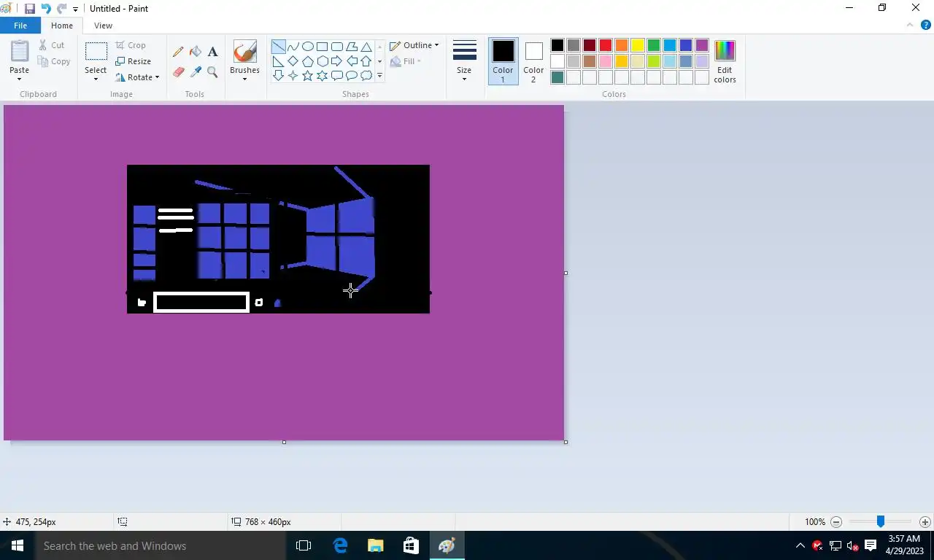
Task: Select the Color picker eyedropper tool
Action: point(196,72)
